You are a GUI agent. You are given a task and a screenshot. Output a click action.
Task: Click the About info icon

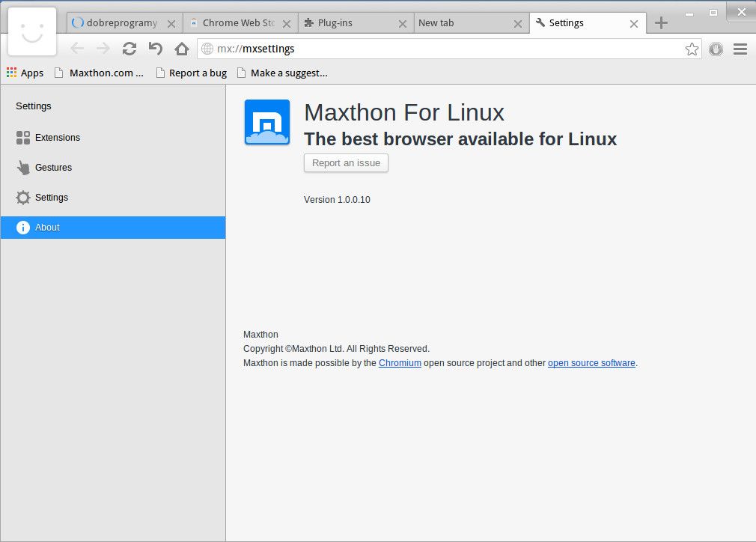23,227
